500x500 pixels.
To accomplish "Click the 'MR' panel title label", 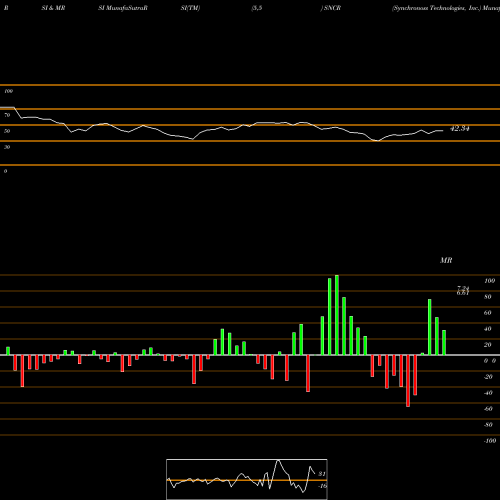I will [x=446, y=260].
